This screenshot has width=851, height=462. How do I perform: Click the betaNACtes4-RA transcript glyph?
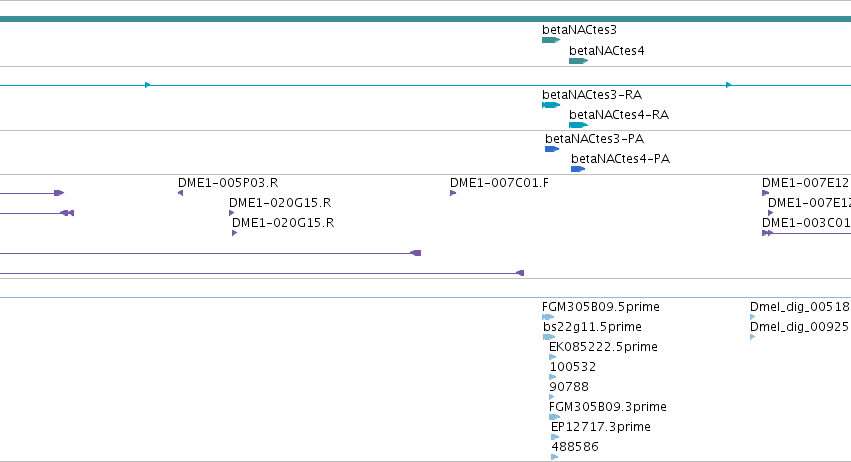click(579, 125)
